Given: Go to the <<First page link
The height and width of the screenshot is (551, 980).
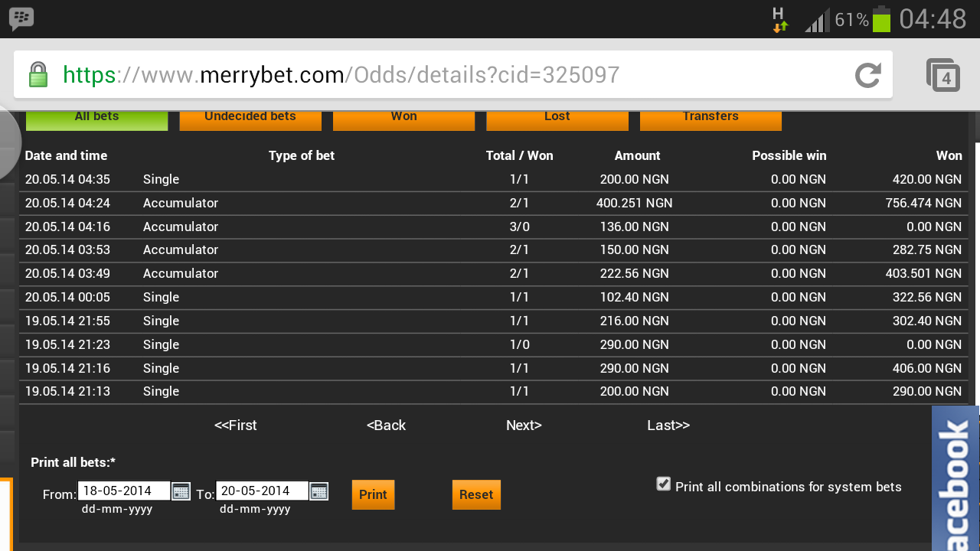Looking at the screenshot, I should point(236,425).
